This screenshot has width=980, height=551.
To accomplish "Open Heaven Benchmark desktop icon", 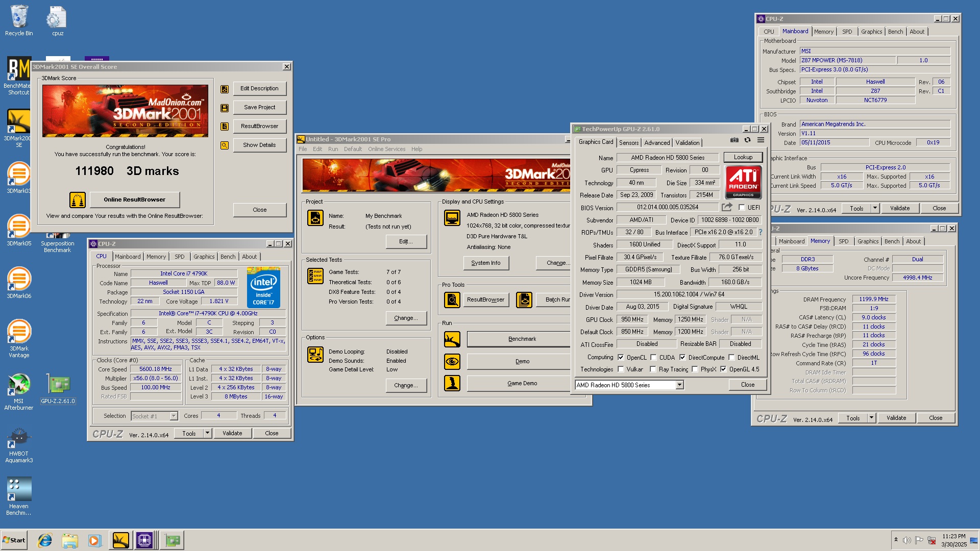I will tap(19, 496).
